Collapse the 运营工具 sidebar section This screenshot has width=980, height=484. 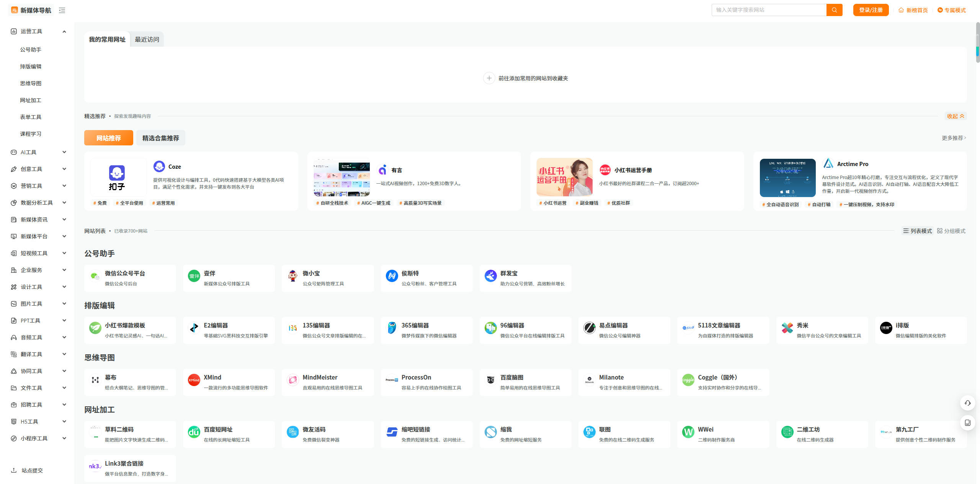coord(64,31)
